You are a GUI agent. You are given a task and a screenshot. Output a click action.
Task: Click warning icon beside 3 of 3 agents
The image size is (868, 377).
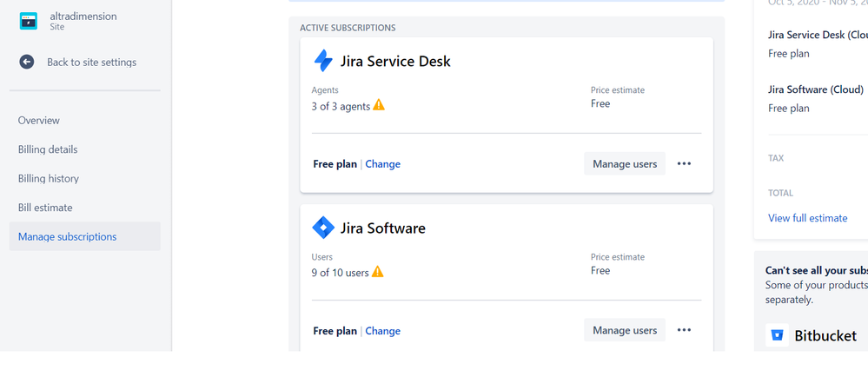pos(379,104)
